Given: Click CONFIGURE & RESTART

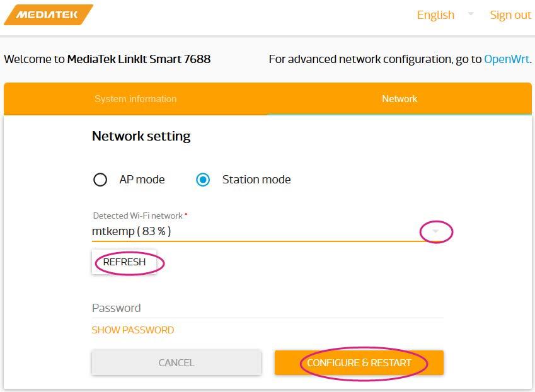Looking at the screenshot, I should tap(359, 363).
